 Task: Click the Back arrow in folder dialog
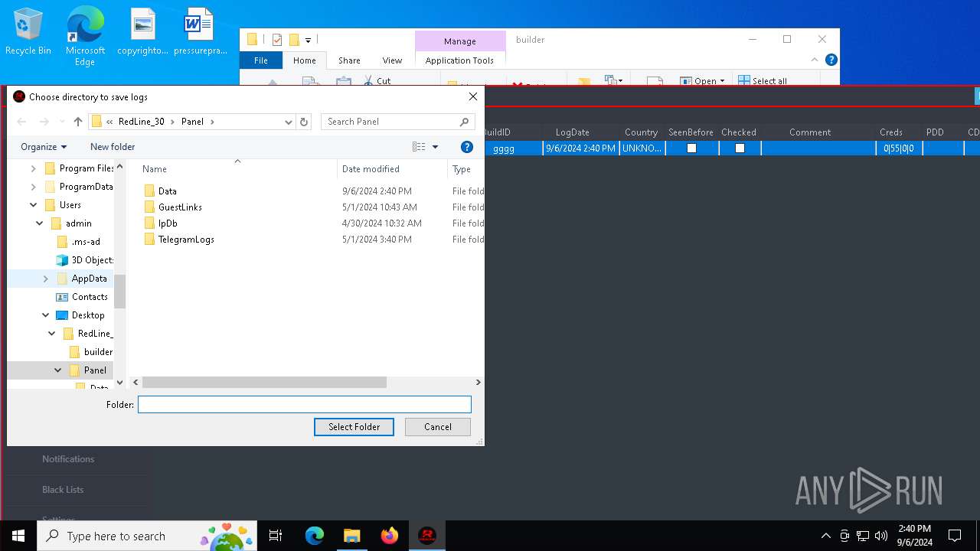tap(21, 122)
